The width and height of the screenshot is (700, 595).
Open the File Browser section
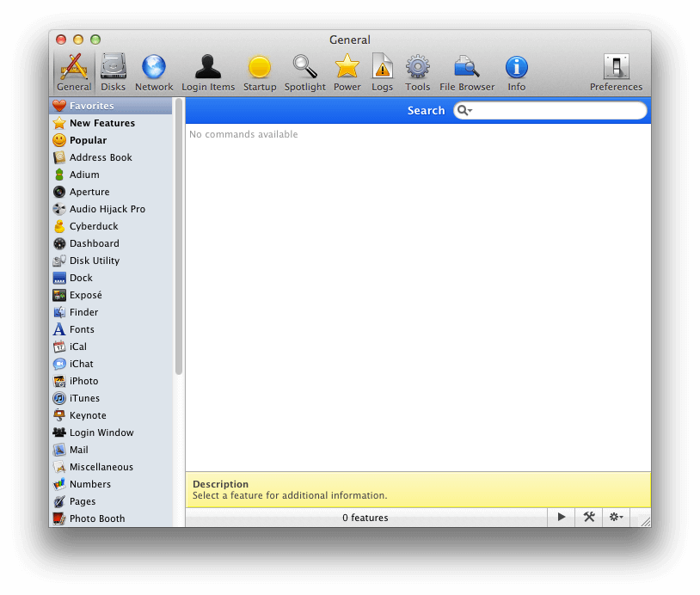(x=467, y=72)
